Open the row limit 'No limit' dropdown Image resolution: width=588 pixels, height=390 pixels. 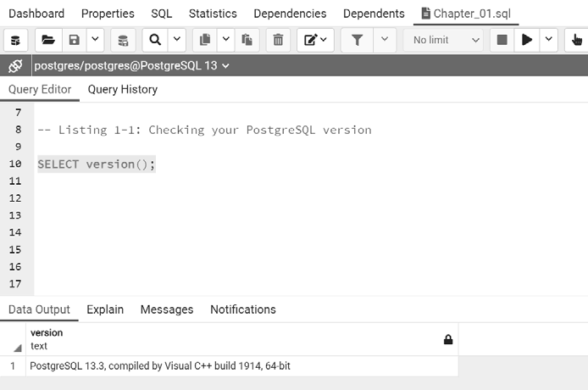446,40
